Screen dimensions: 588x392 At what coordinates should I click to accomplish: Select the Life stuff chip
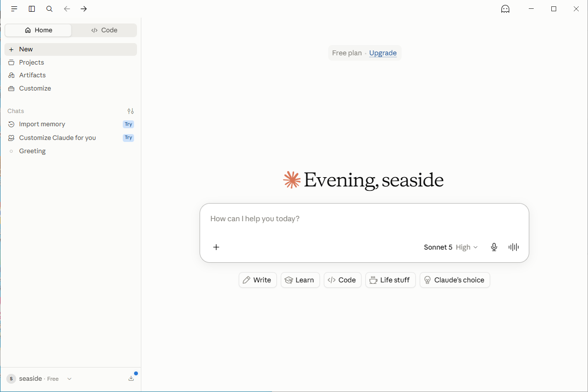pos(390,280)
